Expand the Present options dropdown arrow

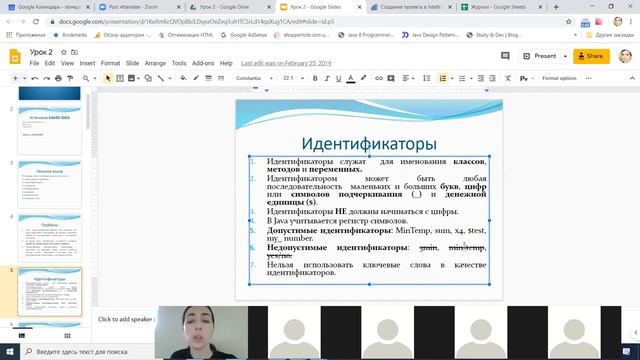[565, 56]
